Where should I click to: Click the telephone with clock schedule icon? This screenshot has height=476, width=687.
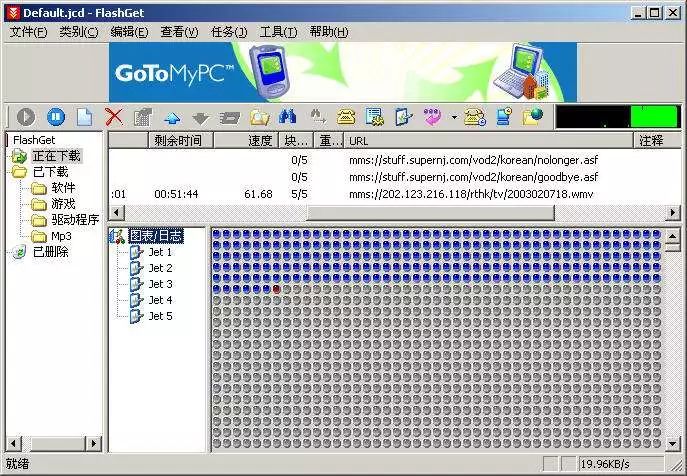click(475, 117)
